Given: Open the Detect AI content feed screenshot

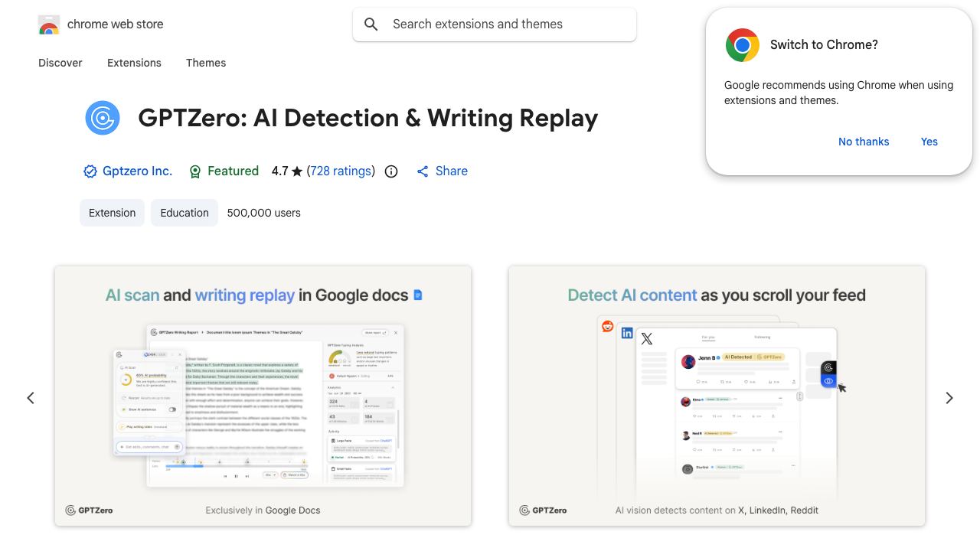Looking at the screenshot, I should click(717, 396).
